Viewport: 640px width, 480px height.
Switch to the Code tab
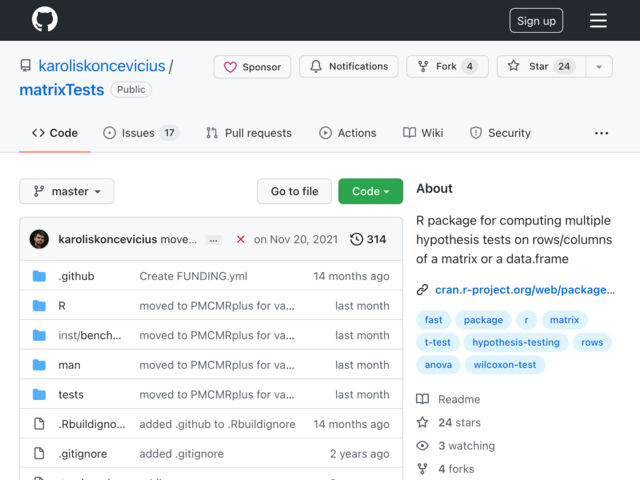(55, 133)
